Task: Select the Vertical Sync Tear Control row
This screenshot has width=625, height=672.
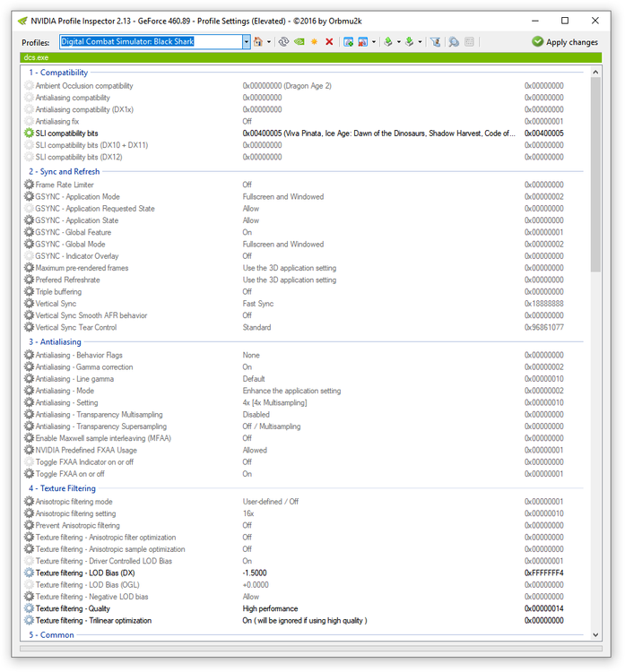Action: point(303,327)
